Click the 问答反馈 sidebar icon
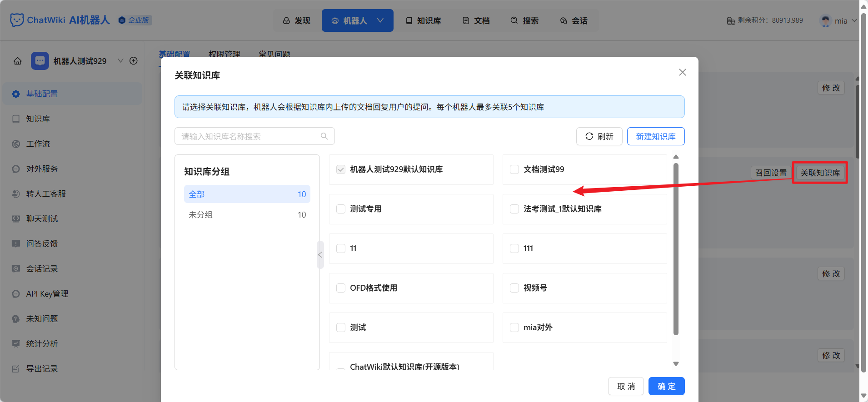Screen dimensions: 868x402 point(16,244)
